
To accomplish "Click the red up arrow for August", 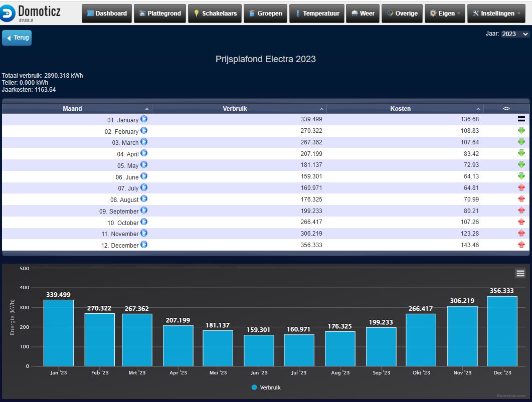I will 521,199.
